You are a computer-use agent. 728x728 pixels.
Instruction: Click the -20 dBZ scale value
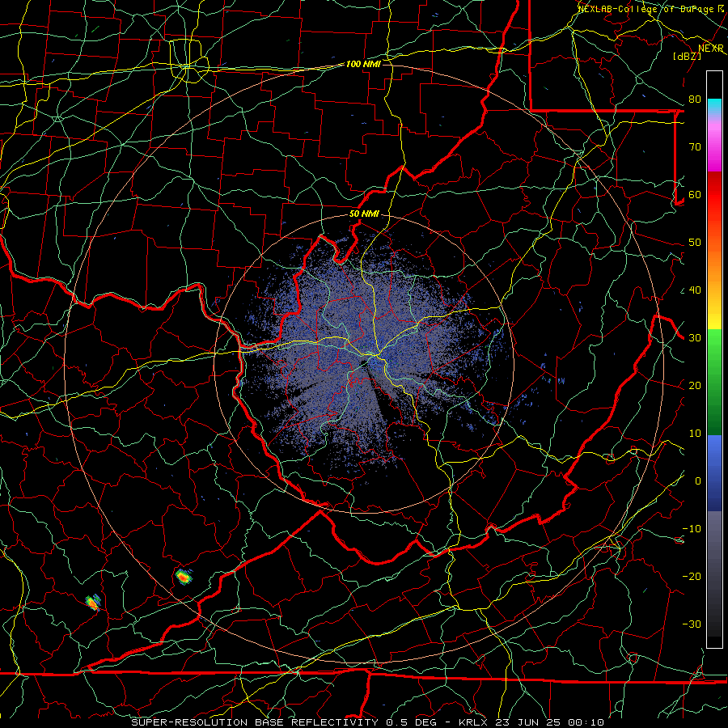click(692, 577)
